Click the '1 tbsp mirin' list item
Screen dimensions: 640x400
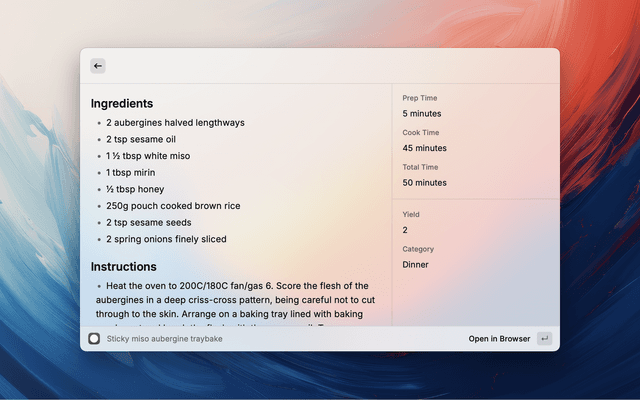(x=131, y=173)
